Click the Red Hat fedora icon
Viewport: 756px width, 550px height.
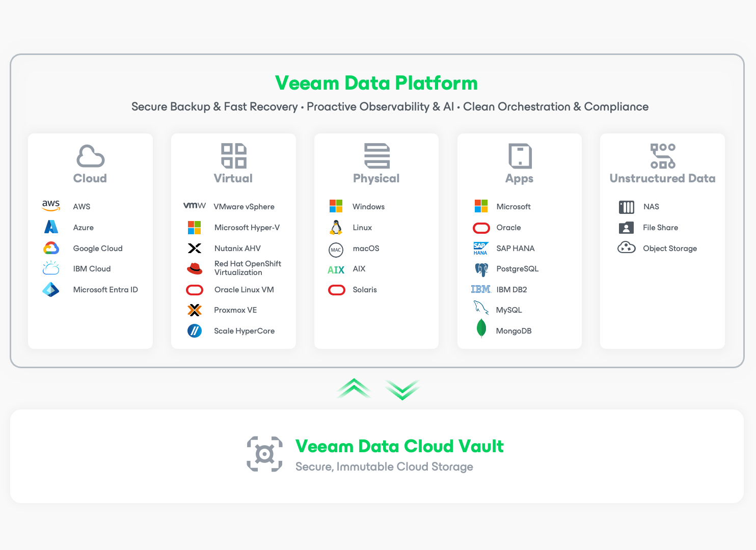[x=195, y=268]
